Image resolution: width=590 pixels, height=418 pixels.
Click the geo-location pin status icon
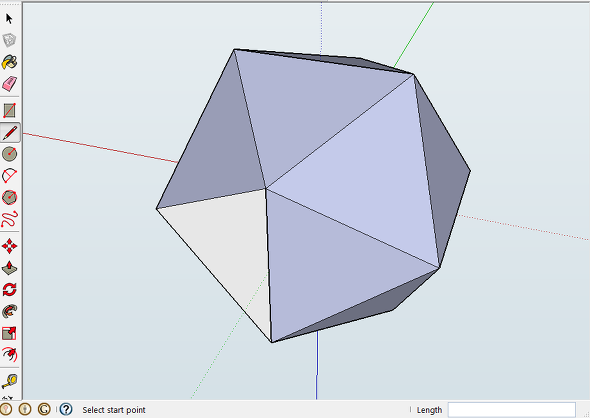(x=5, y=409)
